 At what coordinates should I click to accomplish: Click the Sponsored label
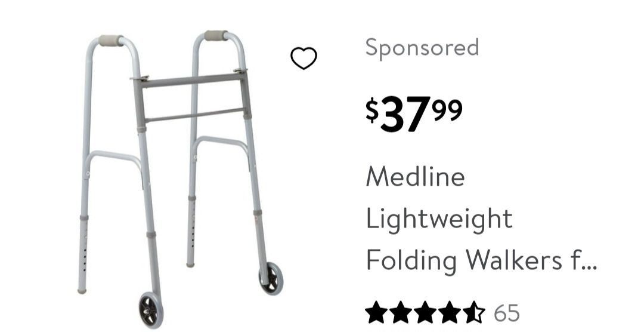[x=422, y=48]
